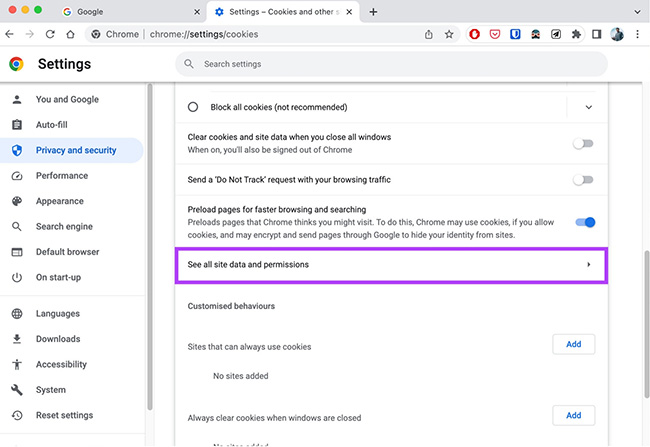650x447 pixels.
Task: Open the Pocket extension icon
Action: [x=495, y=34]
